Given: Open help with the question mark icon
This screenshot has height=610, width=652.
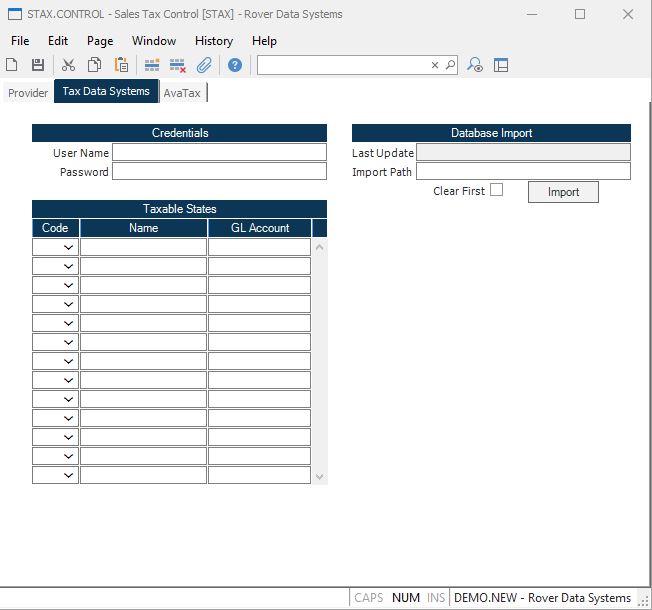Looking at the screenshot, I should coord(235,65).
